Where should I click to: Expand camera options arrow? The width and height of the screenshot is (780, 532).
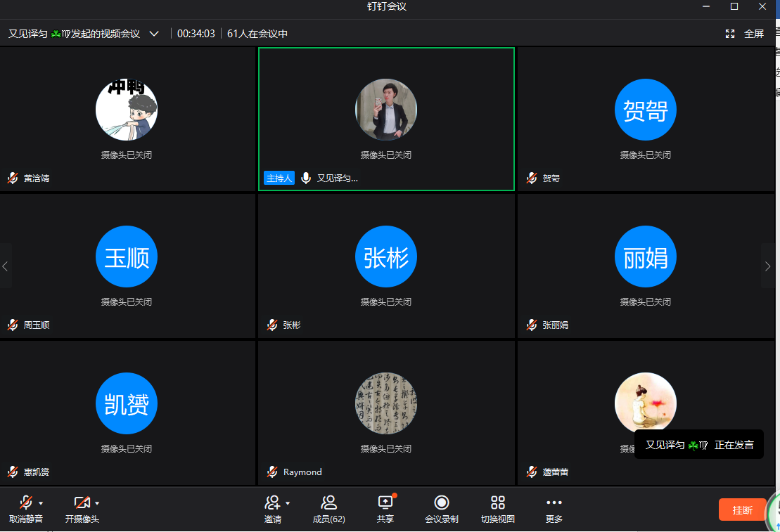coord(97,503)
